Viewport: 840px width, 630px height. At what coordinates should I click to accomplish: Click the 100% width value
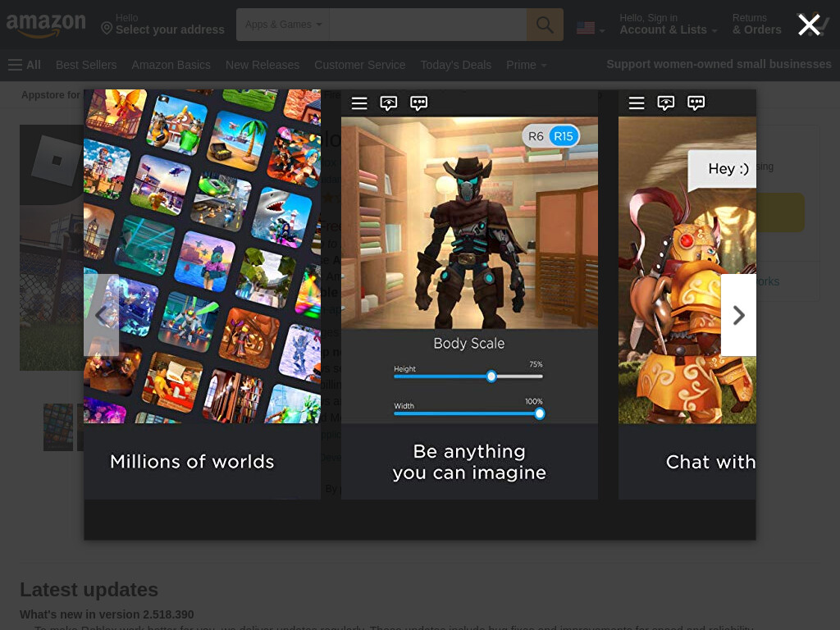(x=533, y=401)
